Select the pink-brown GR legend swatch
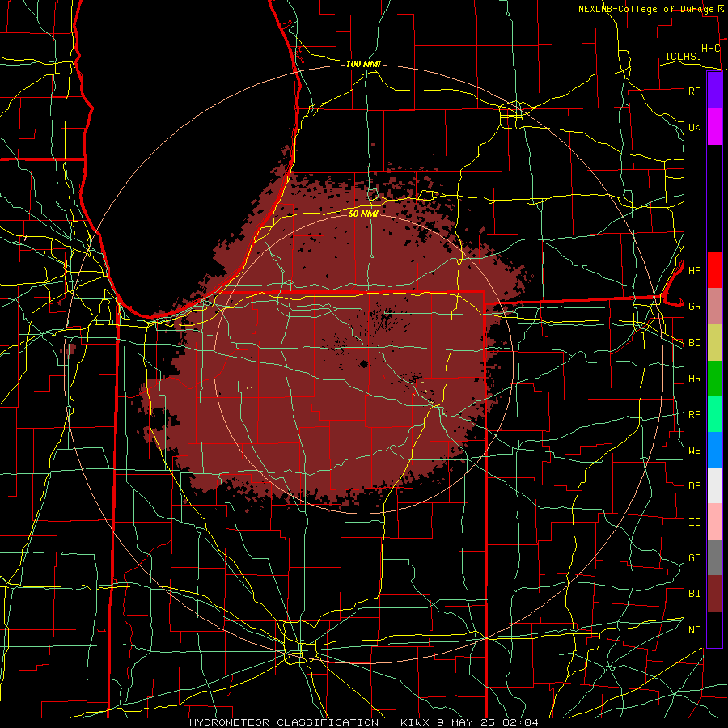Image resolution: width=728 pixels, height=728 pixels. click(714, 307)
